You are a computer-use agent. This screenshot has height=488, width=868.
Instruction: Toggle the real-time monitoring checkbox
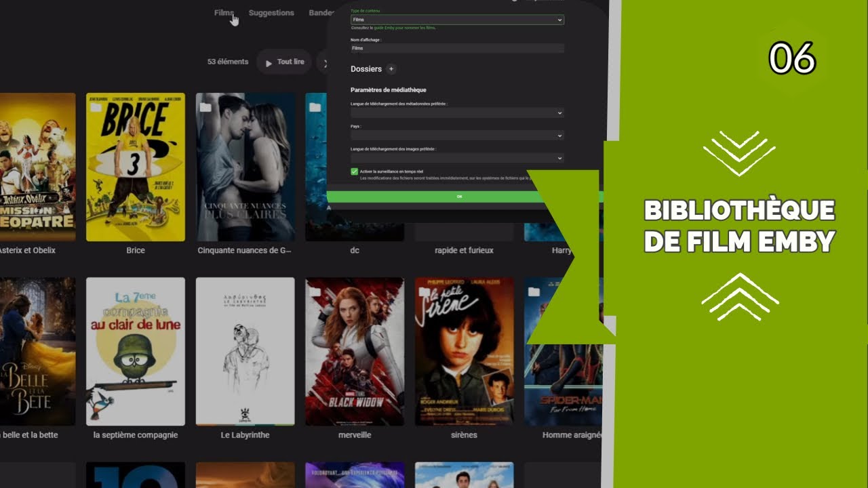click(x=354, y=172)
